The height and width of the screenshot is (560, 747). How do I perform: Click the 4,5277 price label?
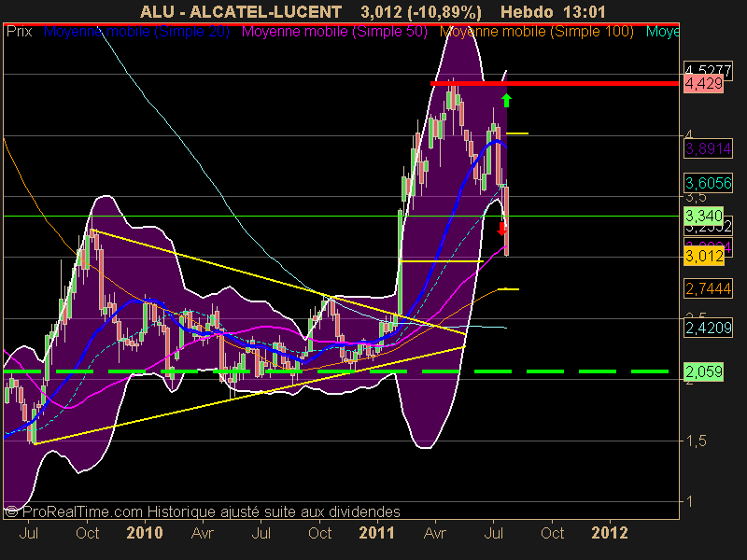708,71
